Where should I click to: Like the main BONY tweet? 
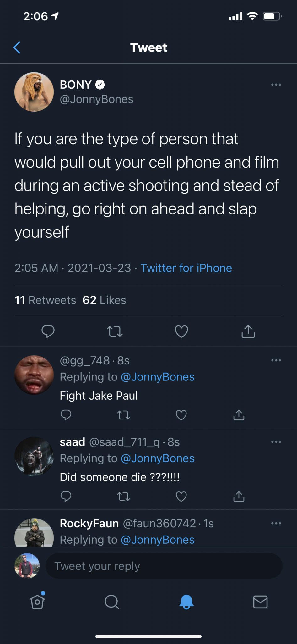(x=181, y=331)
